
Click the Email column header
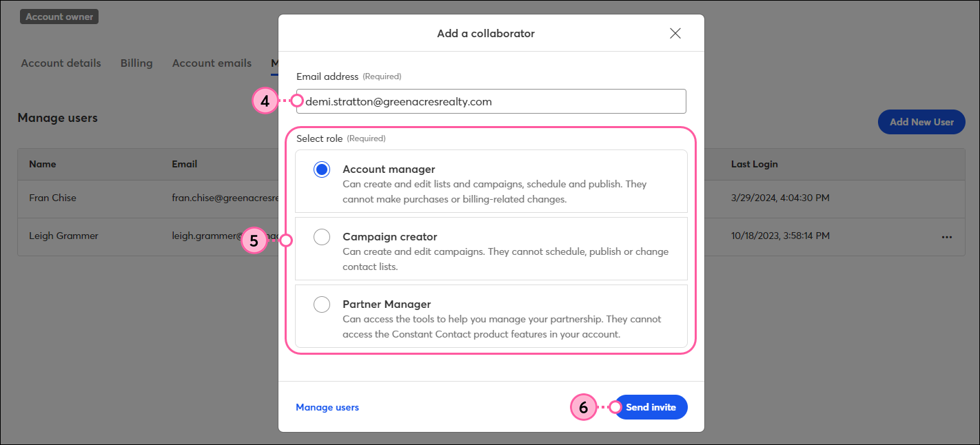[x=185, y=164]
